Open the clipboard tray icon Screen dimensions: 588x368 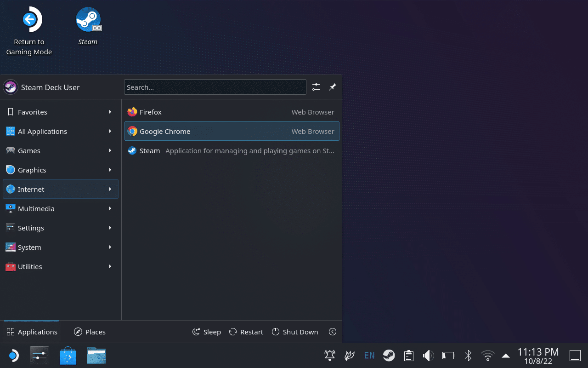coord(409,355)
